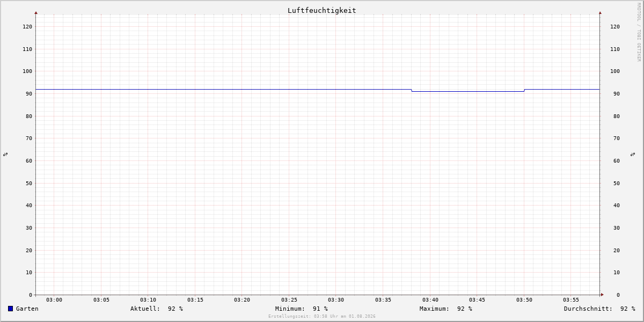Click the Minimum 91 % statistic

(x=302, y=309)
